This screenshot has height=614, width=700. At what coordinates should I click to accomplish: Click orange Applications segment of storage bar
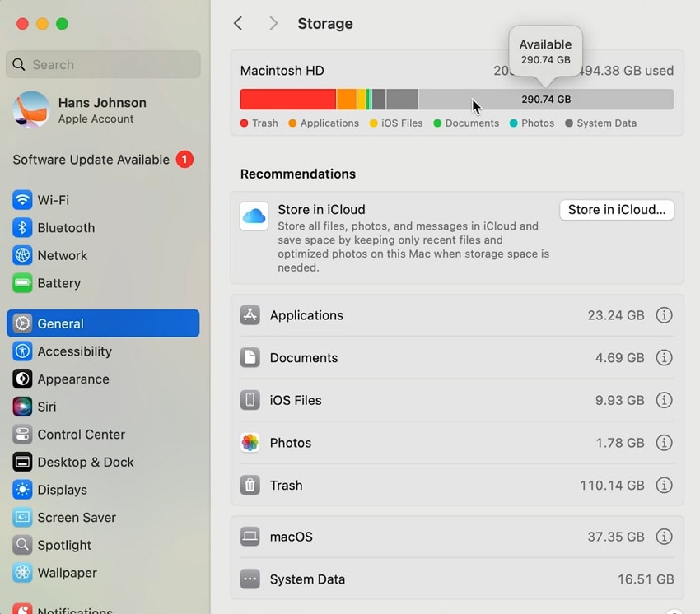click(x=347, y=99)
